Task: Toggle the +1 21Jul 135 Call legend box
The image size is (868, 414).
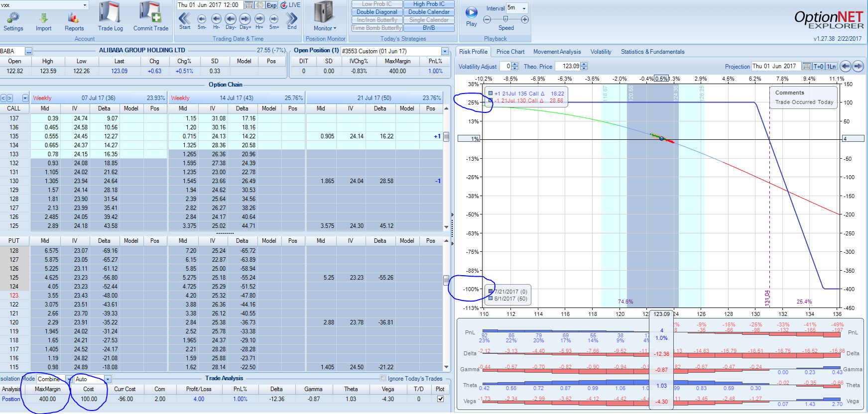Action: click(x=491, y=93)
